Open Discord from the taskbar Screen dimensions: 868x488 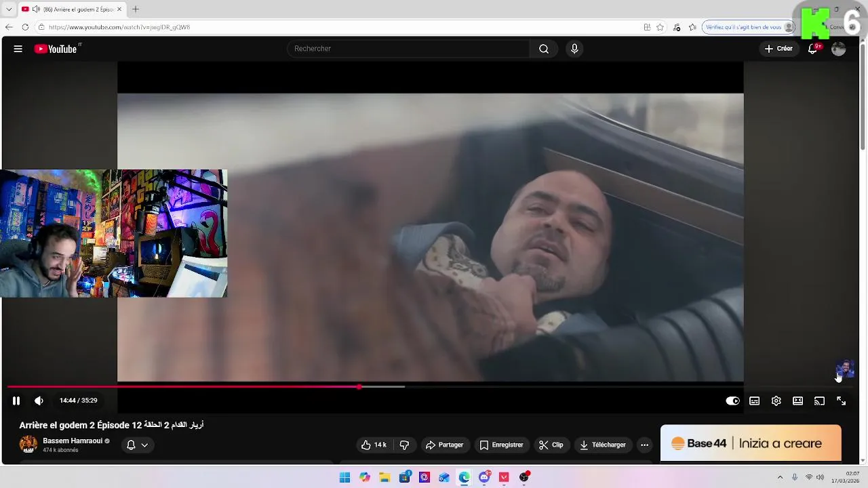(x=484, y=477)
